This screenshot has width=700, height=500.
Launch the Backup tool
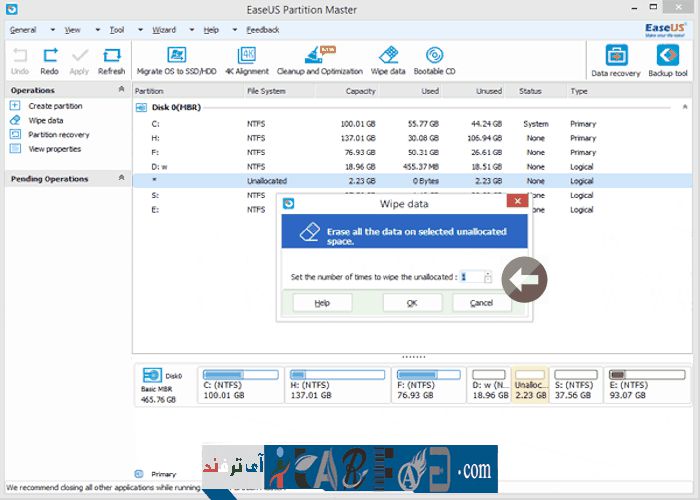coord(667,57)
